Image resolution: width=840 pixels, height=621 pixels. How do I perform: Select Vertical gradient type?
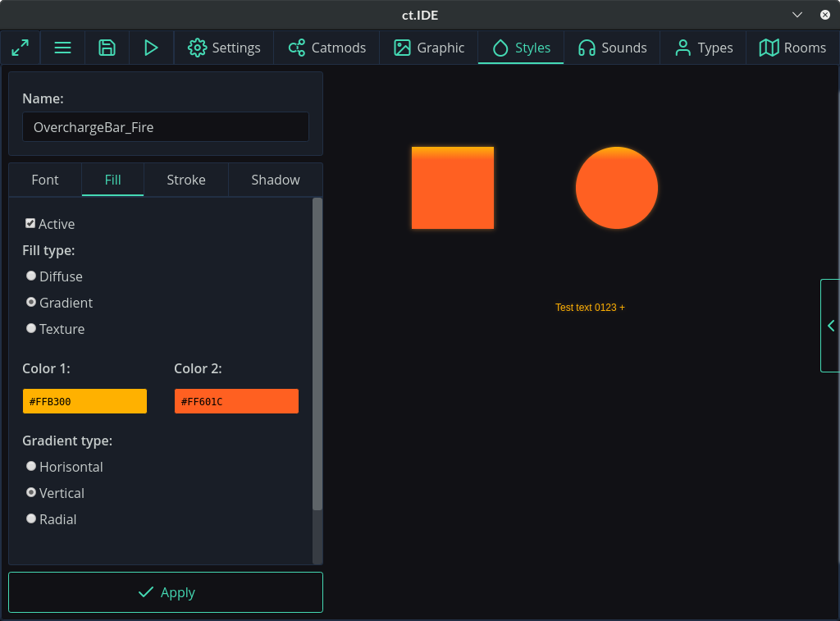[31, 492]
